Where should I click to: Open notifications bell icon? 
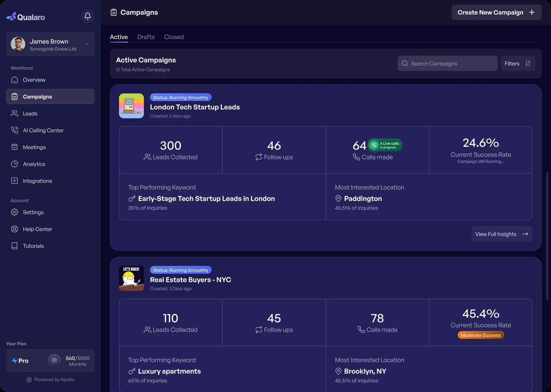pyautogui.click(x=87, y=16)
